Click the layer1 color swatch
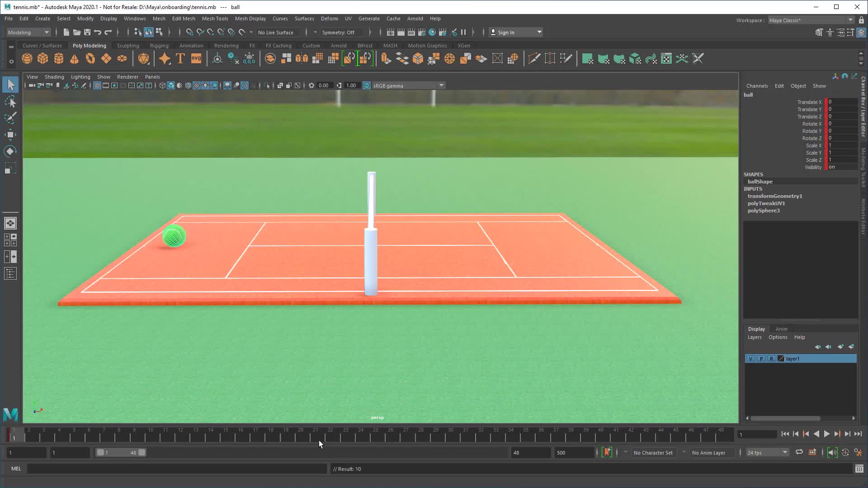This screenshot has height=488, width=868. point(781,359)
